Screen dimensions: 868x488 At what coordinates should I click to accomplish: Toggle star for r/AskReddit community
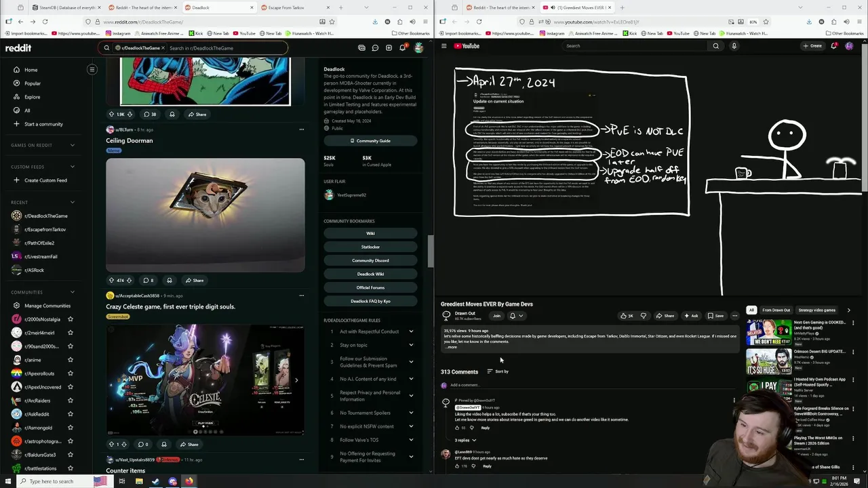[x=70, y=414]
